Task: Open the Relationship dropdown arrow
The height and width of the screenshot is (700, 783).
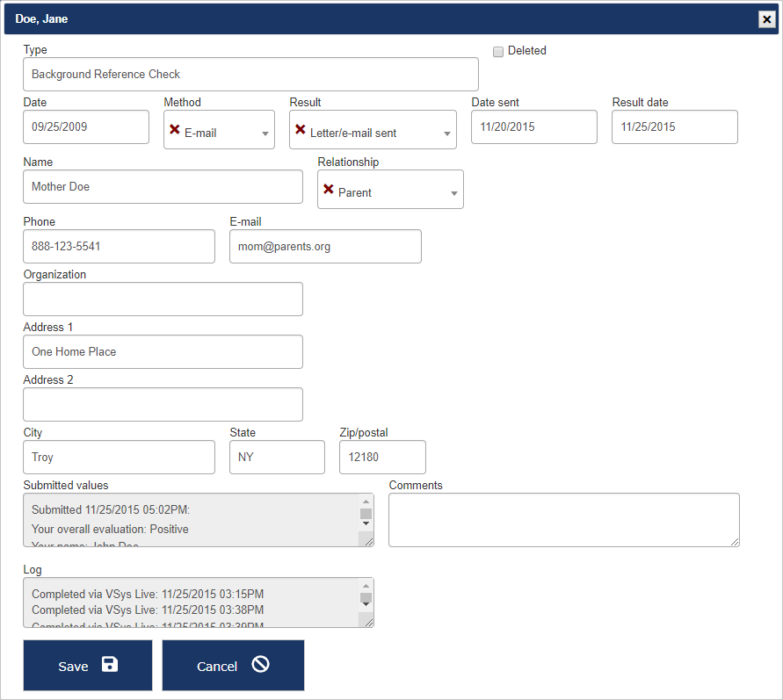Action: (x=453, y=194)
